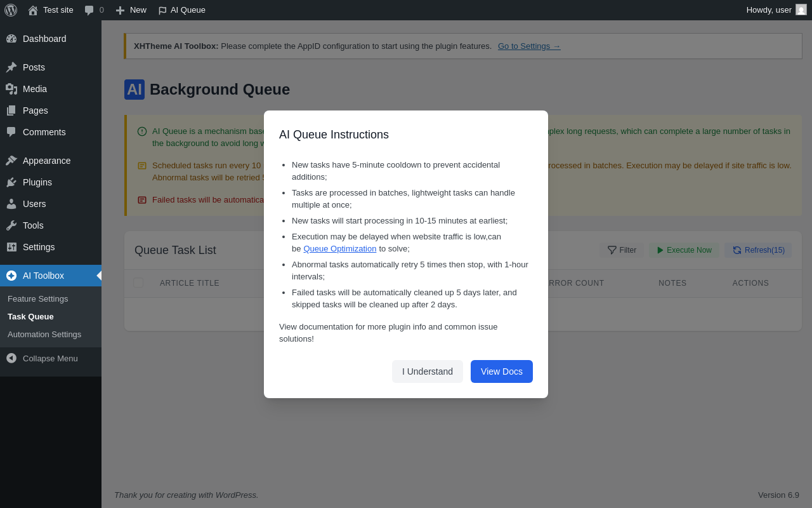
Task: Open the Test site home icon
Action: coord(33,10)
